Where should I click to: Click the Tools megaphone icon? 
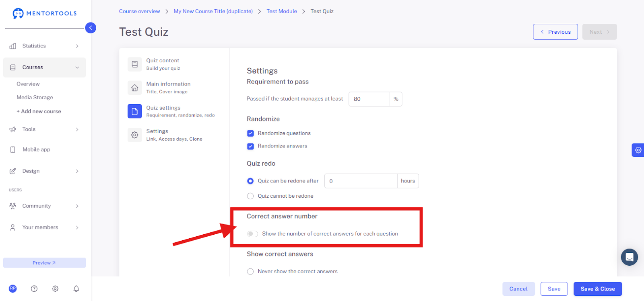pos(13,129)
